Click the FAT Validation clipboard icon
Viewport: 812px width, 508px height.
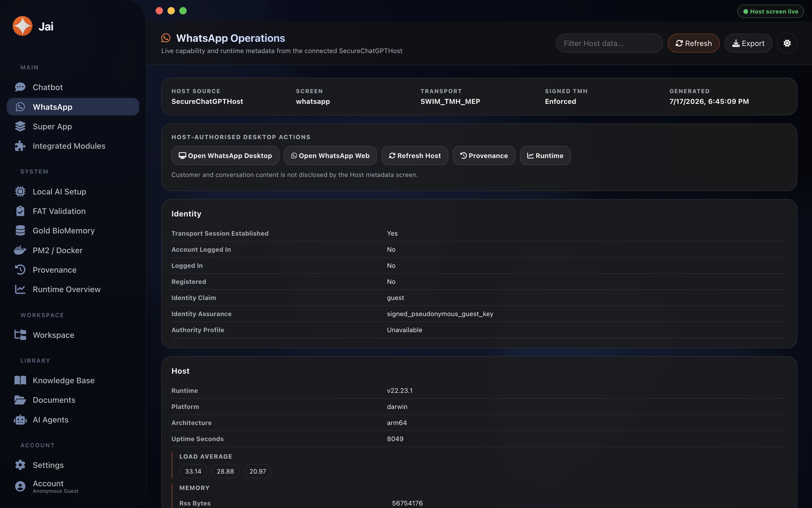(x=20, y=211)
